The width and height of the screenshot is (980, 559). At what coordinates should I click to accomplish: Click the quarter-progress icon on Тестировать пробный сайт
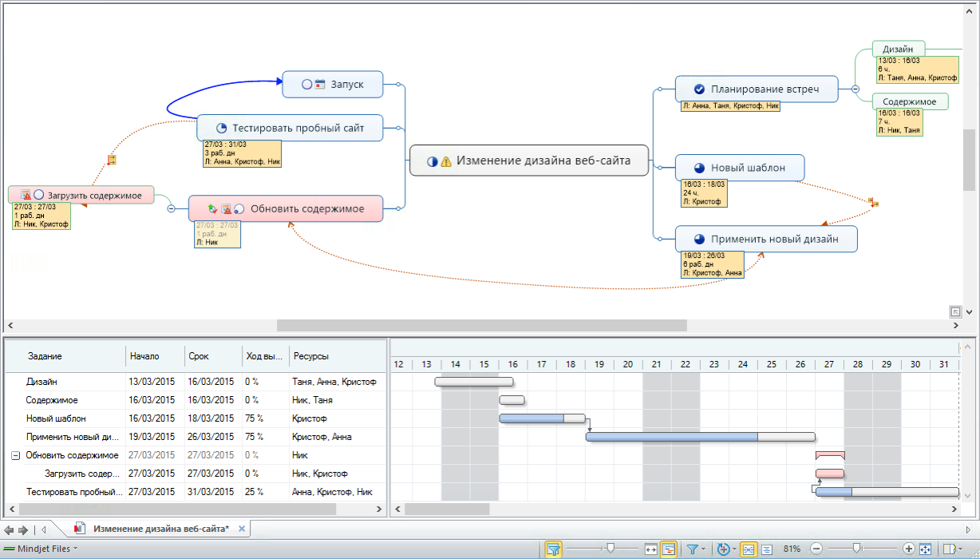point(221,128)
